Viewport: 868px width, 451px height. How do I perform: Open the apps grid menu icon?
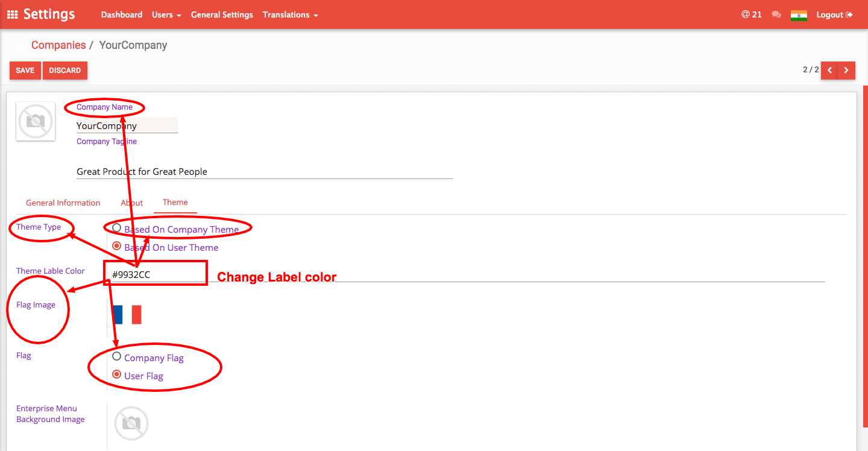coord(12,14)
